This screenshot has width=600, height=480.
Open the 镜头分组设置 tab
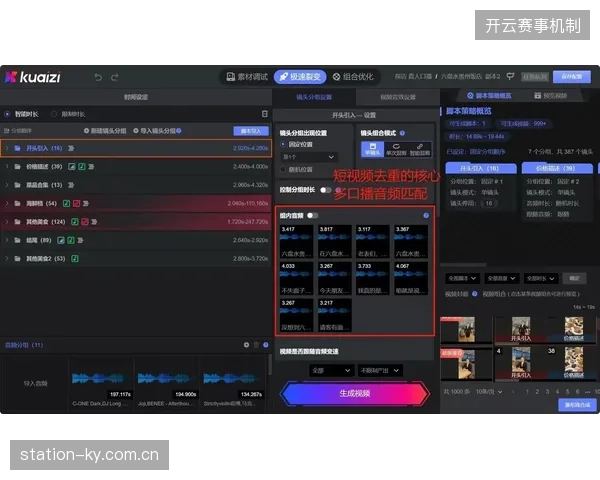(x=314, y=97)
